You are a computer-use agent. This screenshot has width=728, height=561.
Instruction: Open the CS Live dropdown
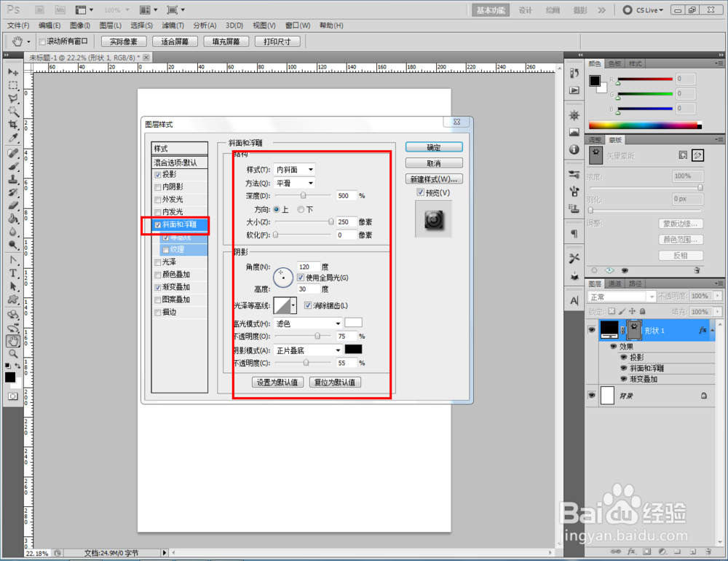(x=644, y=9)
